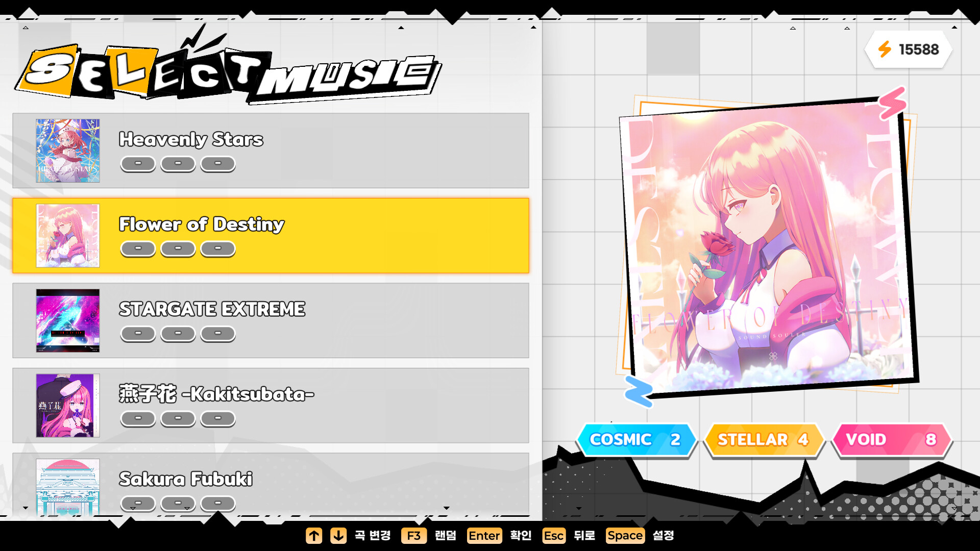Select the VOID 8 difficulty

[892, 439]
